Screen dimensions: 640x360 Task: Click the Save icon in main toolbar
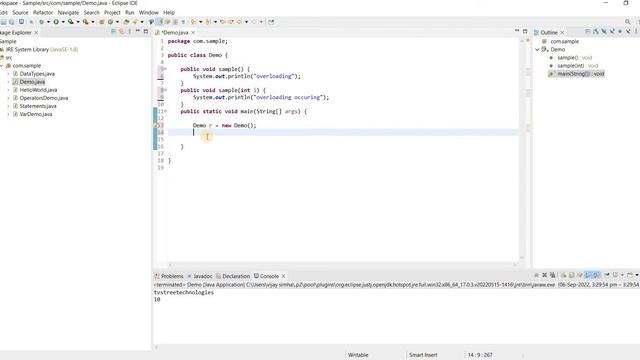[4, 22]
